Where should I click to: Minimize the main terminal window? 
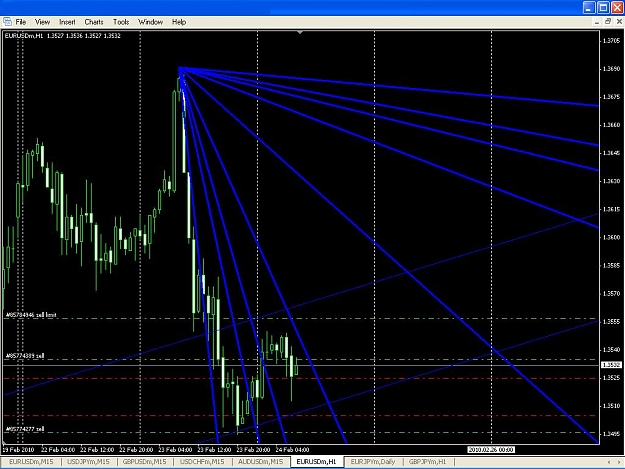[x=589, y=8]
